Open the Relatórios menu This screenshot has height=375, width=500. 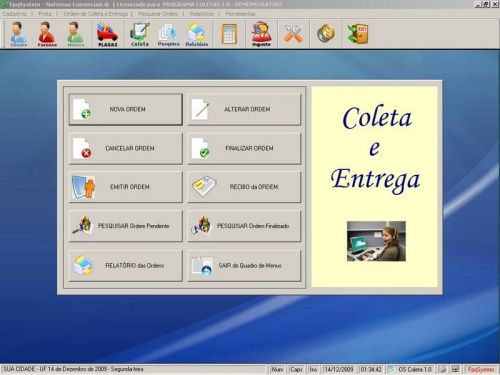201,14
